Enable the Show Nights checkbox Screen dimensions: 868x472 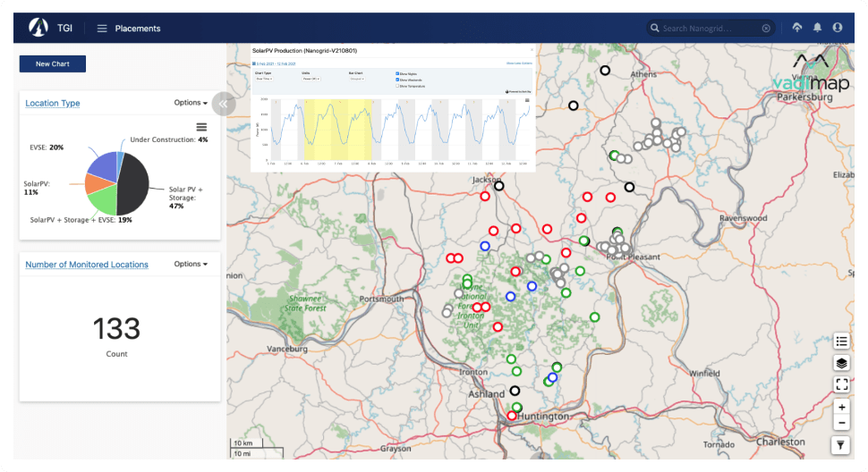397,73
